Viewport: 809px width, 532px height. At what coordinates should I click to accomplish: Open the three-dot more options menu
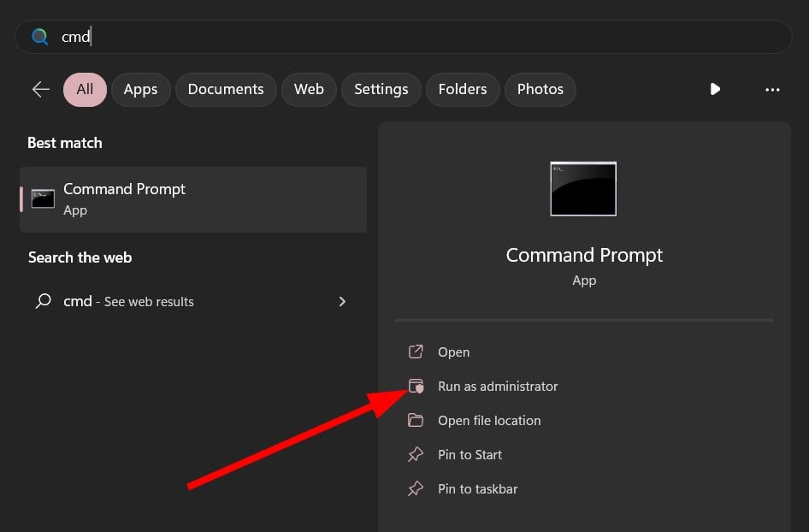772,89
